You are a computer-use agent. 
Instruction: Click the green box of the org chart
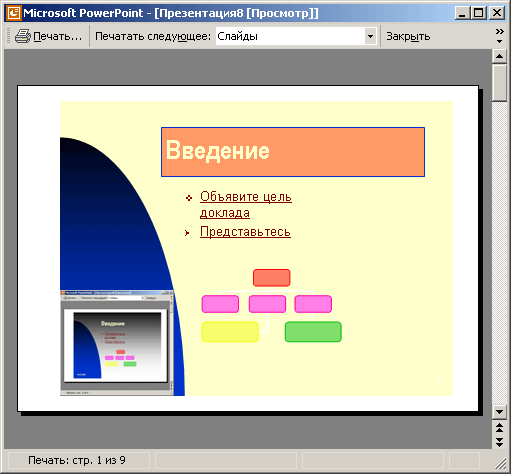[313, 332]
